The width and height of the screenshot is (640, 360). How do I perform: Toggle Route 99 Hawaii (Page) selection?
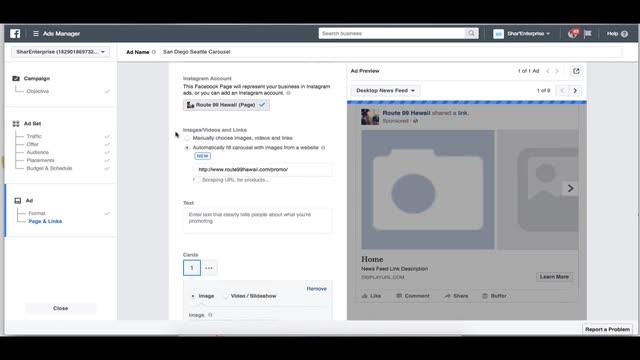[x=226, y=105]
